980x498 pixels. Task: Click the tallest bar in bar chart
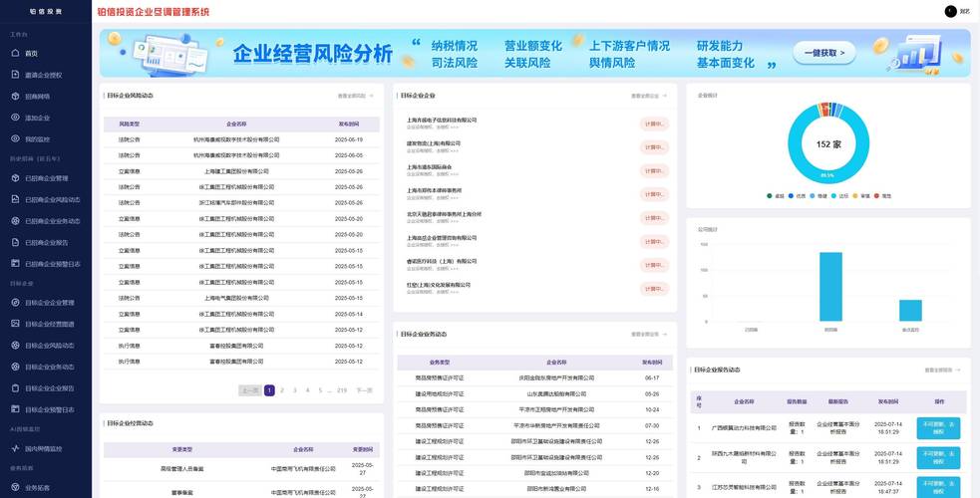tap(830, 287)
